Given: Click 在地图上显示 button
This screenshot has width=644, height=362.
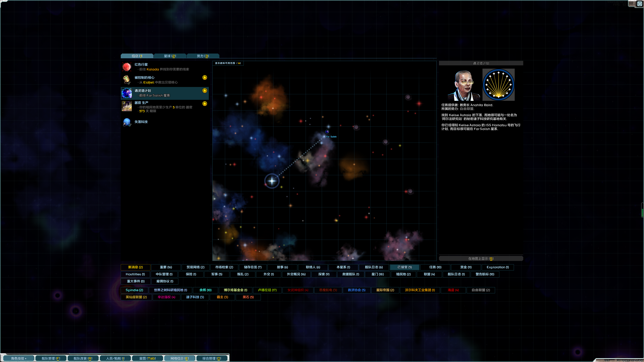Looking at the screenshot, I should click(x=481, y=259).
